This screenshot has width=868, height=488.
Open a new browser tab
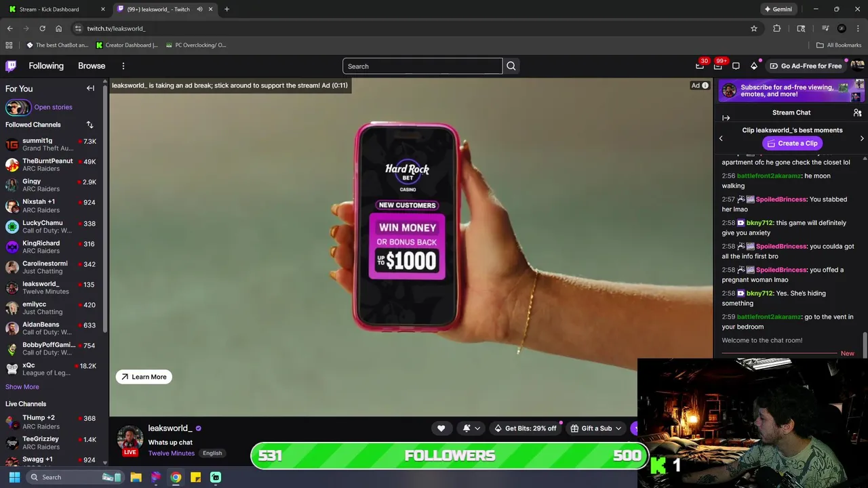tap(226, 9)
